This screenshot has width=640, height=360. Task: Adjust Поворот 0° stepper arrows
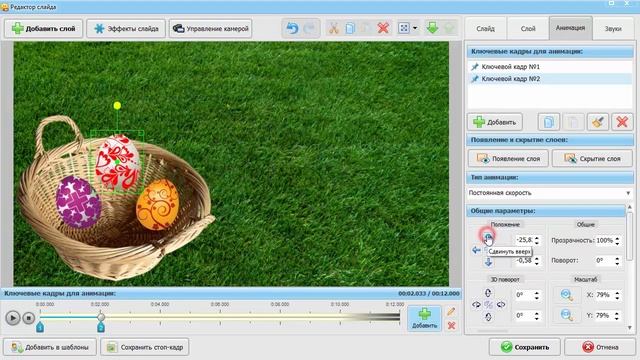tap(617, 260)
